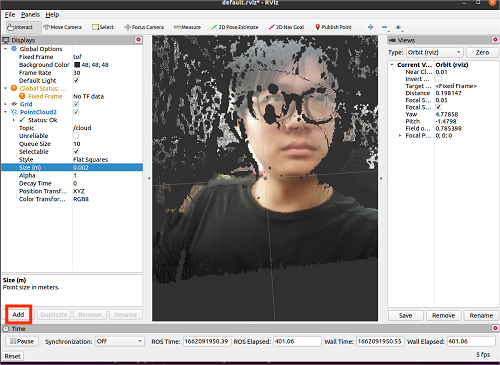
Task: Close the Views panel
Action: (x=495, y=40)
